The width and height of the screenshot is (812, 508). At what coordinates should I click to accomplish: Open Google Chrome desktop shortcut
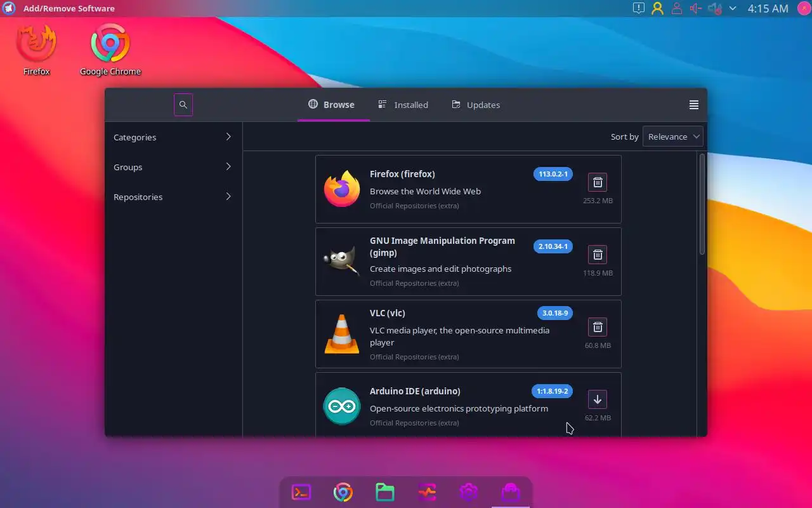point(110,50)
